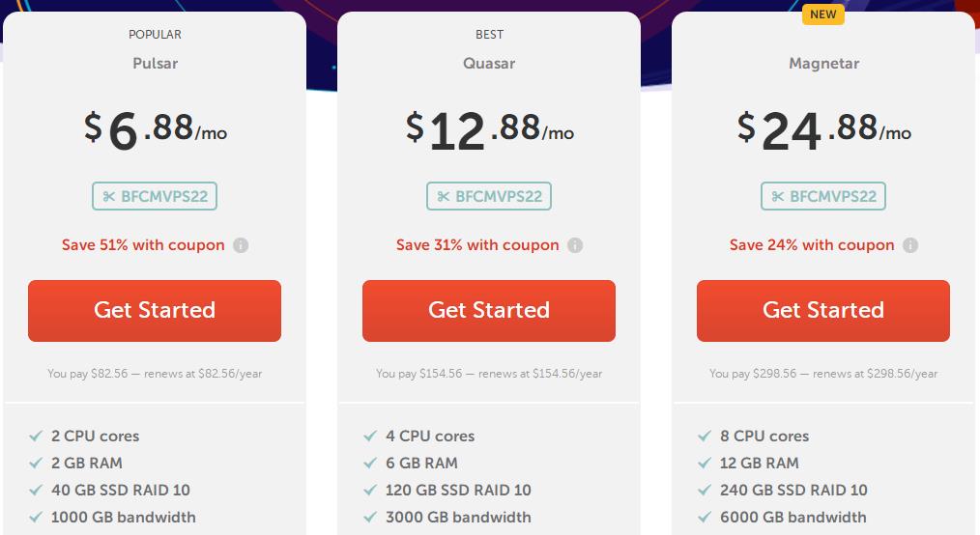Click Save 51% with coupon text
980x535 pixels.
point(143,245)
